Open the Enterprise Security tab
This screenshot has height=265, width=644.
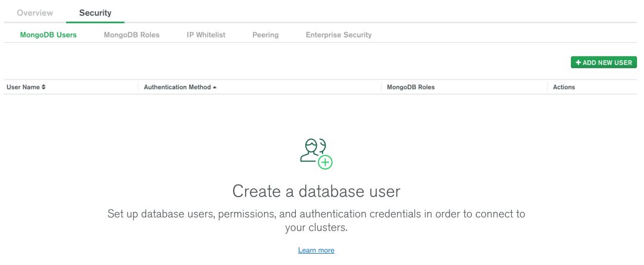coord(339,35)
